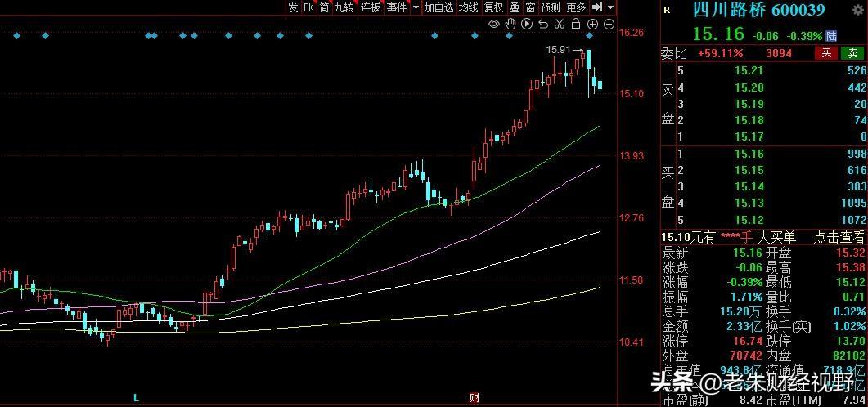This screenshot has height=407, width=868.
Task: Select sell level 5 price 15.21
Action: [749, 71]
